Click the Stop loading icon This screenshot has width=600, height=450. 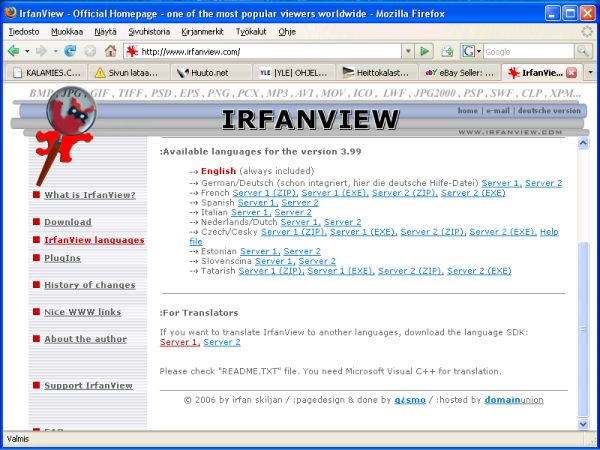(90, 51)
